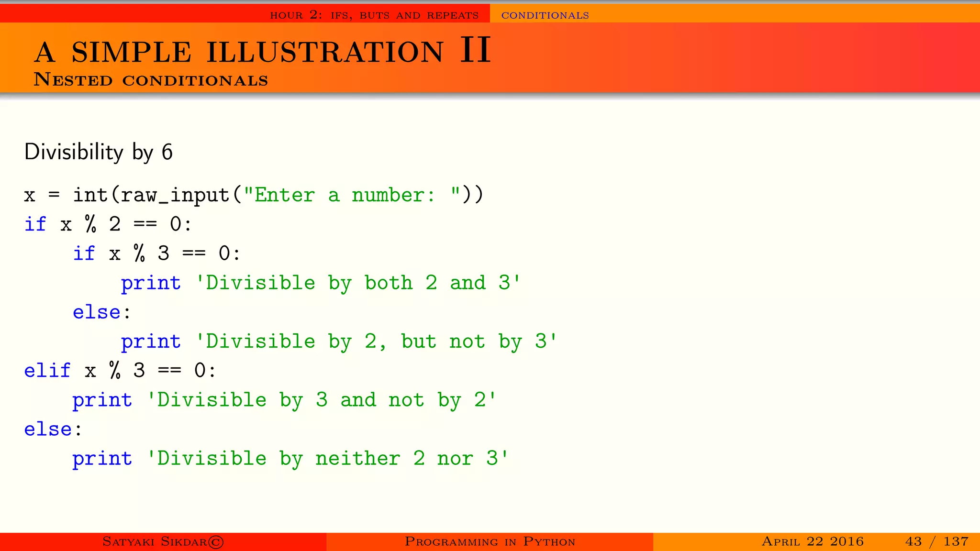Click the code line starting 'x = int(raw_input'

[x=254, y=195]
